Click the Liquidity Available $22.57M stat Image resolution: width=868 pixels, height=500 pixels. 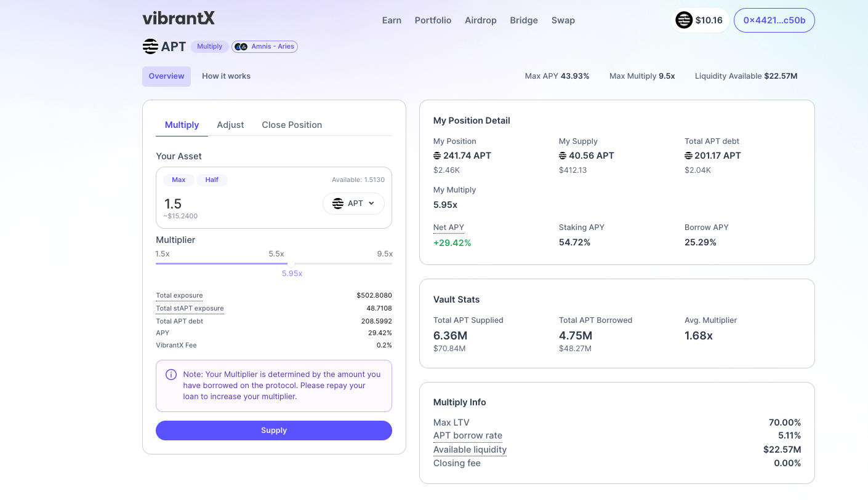(x=746, y=76)
